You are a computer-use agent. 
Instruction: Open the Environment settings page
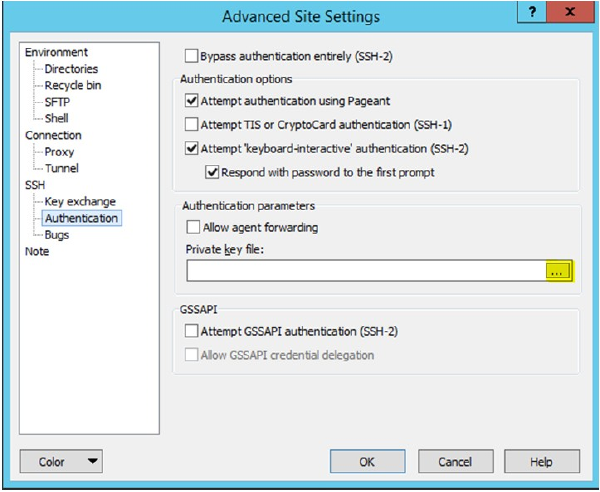(x=56, y=52)
